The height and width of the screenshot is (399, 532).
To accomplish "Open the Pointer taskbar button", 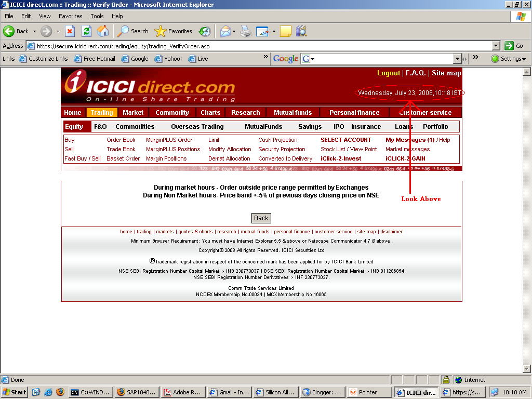I will point(369,392).
